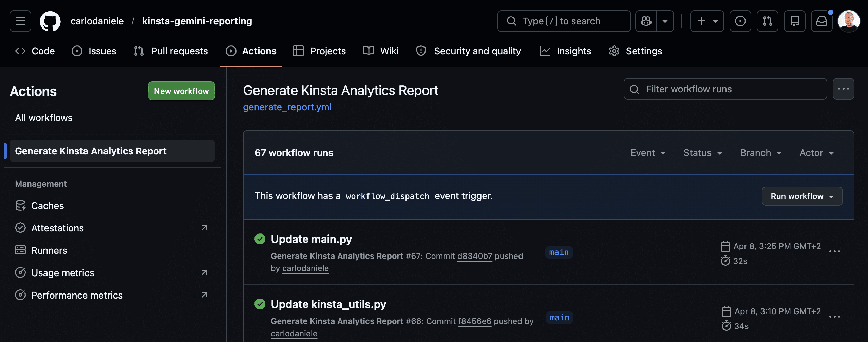This screenshot has height=342, width=868.
Task: Open commit d8340b7 link
Action: [475, 256]
